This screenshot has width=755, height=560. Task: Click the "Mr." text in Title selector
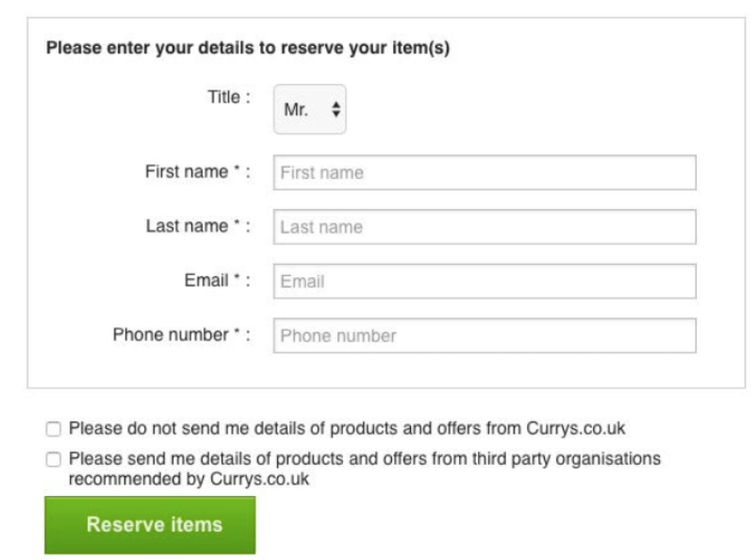point(296,110)
